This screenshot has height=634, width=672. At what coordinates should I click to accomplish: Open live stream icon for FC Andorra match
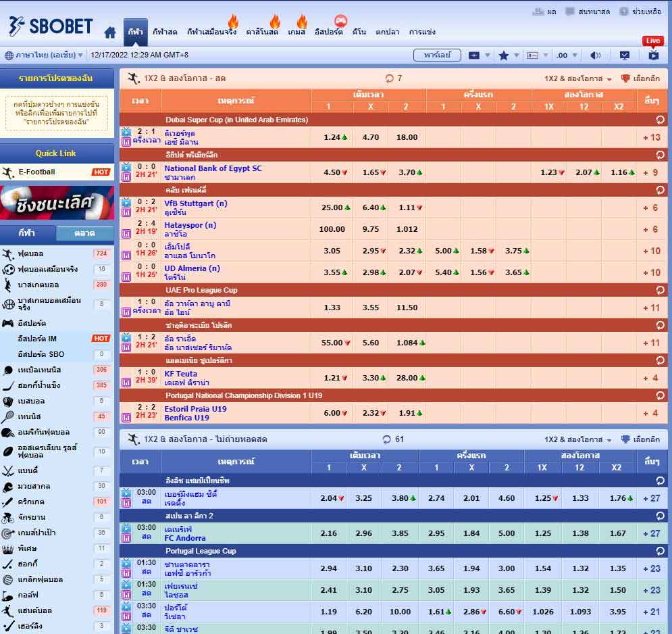[126, 528]
